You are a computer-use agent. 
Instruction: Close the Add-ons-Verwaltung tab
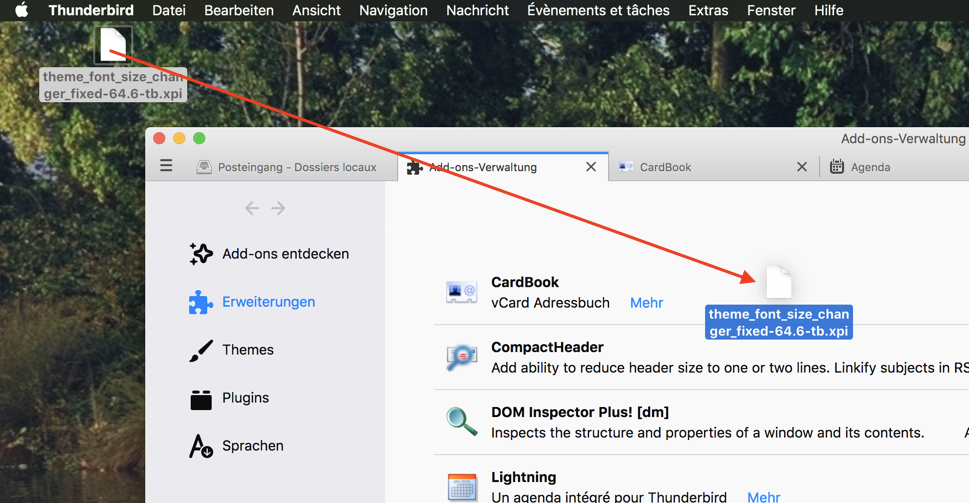point(591,167)
